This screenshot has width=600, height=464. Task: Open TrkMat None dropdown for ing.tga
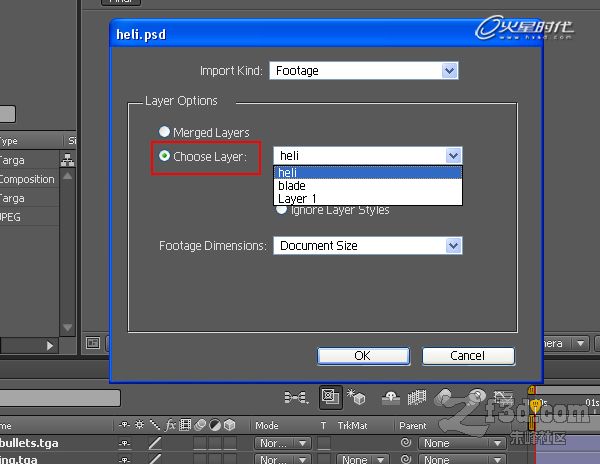tap(362, 459)
